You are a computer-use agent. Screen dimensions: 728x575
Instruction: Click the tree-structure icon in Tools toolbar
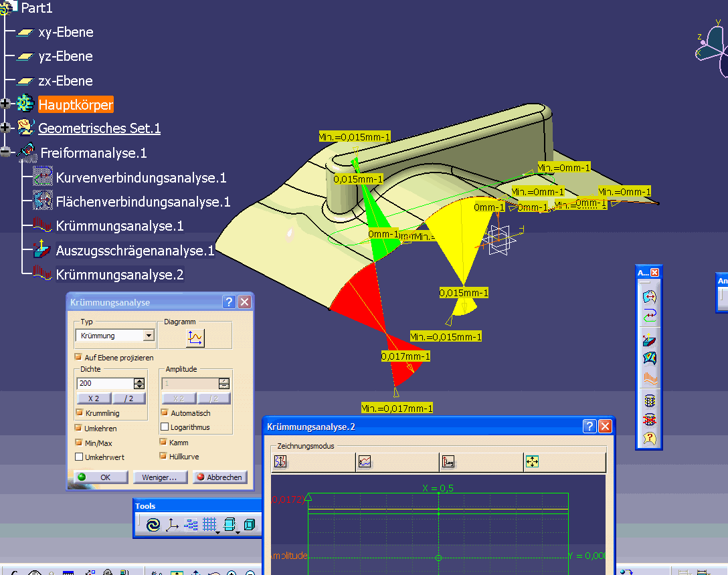click(x=191, y=524)
